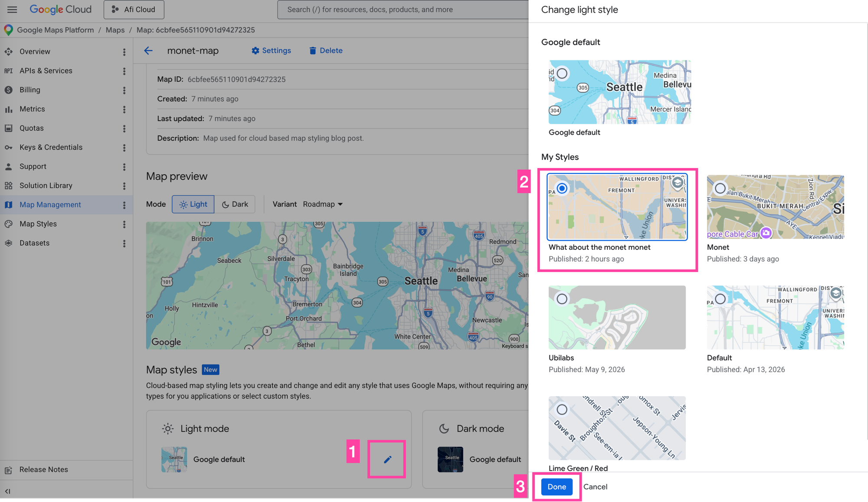Click the Datasets layers icon
This screenshot has width=868, height=502.
coord(9,243)
